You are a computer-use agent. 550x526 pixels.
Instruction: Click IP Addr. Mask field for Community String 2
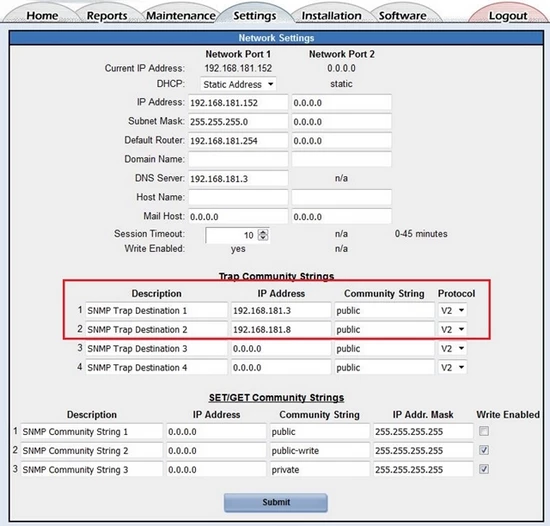(423, 450)
